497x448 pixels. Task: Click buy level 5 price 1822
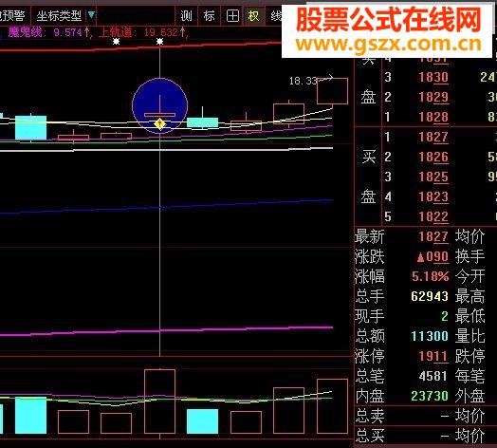(433, 216)
